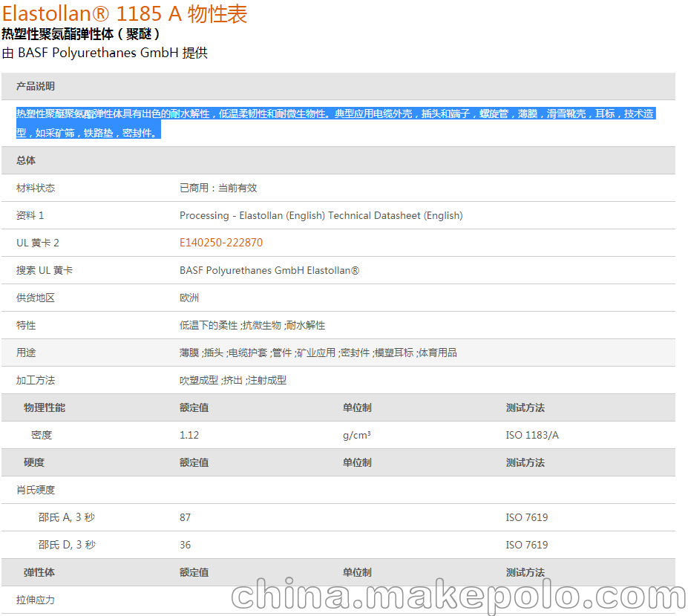688x616 pixels.
Task: Click the 拉伸应力 row label
Action: [36, 600]
